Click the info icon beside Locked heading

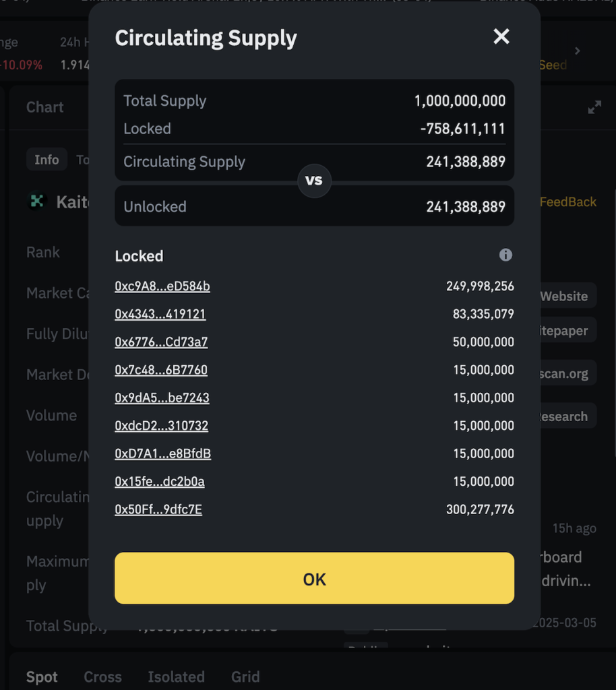tap(505, 255)
